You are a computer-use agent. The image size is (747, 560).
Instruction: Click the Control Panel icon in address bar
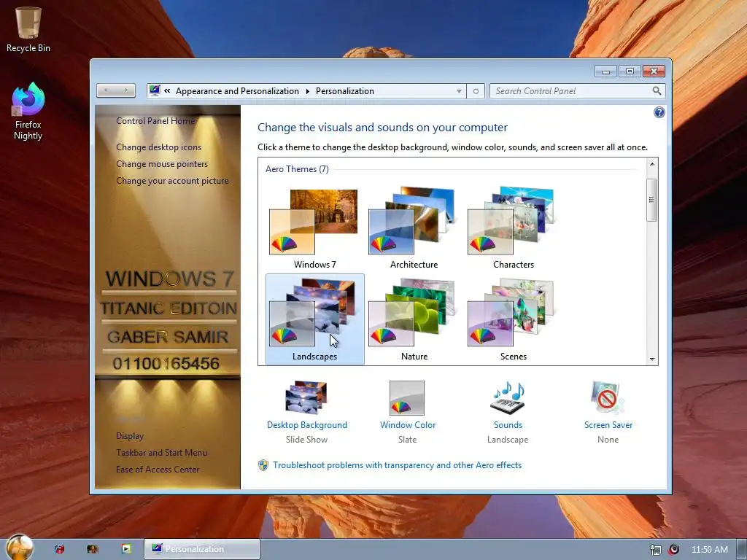tap(155, 90)
